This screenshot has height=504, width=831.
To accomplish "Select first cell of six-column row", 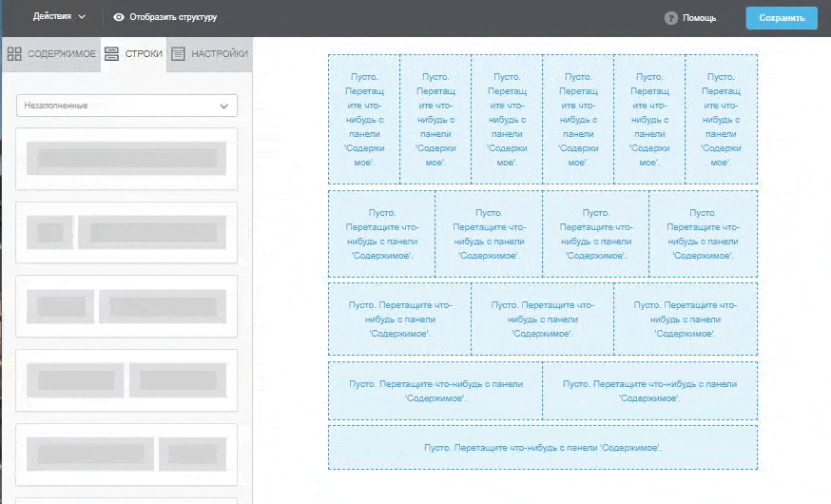I will [364, 119].
